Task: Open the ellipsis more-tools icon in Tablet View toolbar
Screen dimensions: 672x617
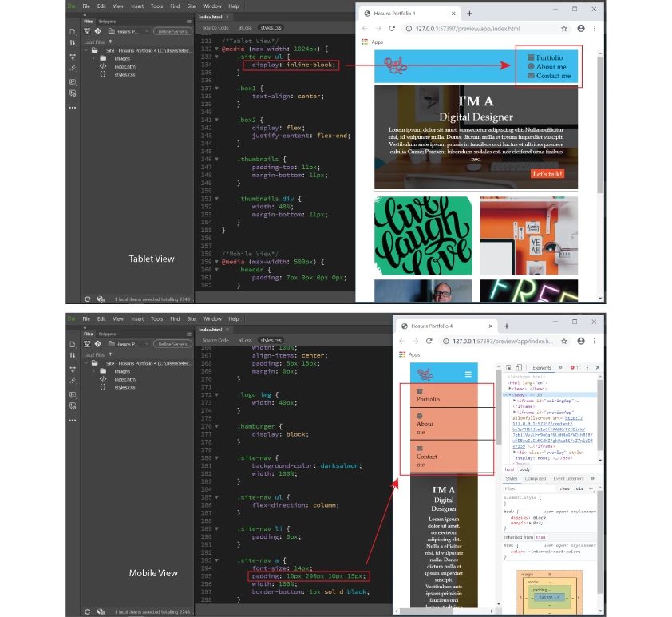Action: tap(73, 108)
